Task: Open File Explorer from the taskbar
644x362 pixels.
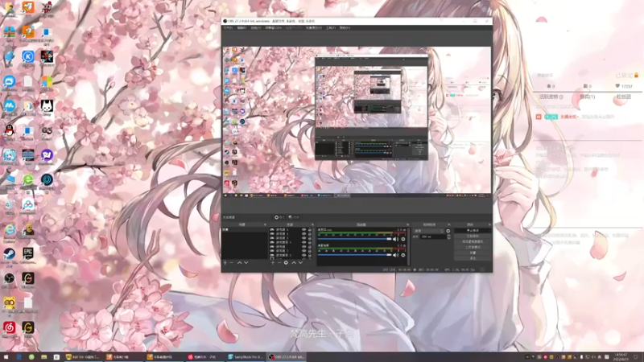Action: tap(44, 357)
